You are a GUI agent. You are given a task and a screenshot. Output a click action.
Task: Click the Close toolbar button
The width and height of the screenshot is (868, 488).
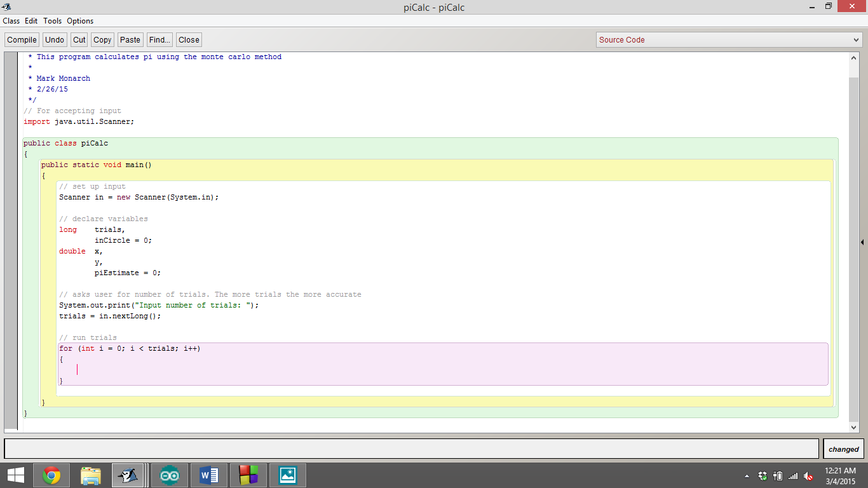pos(189,39)
